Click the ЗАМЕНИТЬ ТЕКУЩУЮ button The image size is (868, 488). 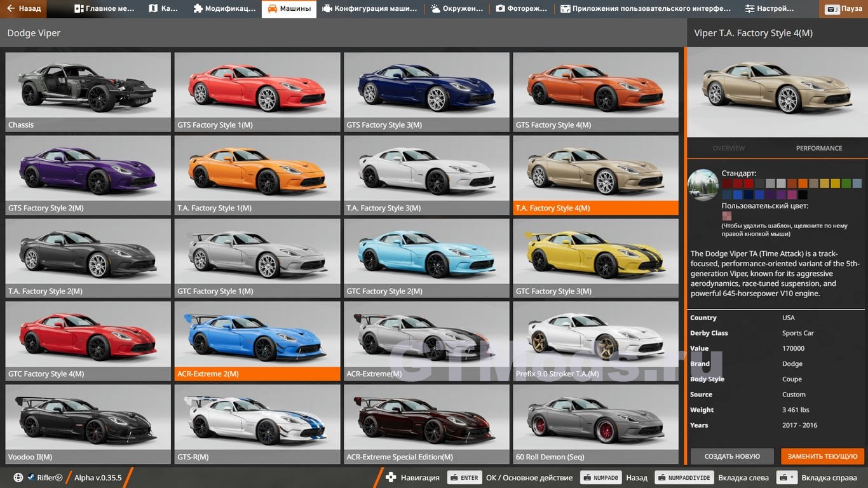(823, 456)
